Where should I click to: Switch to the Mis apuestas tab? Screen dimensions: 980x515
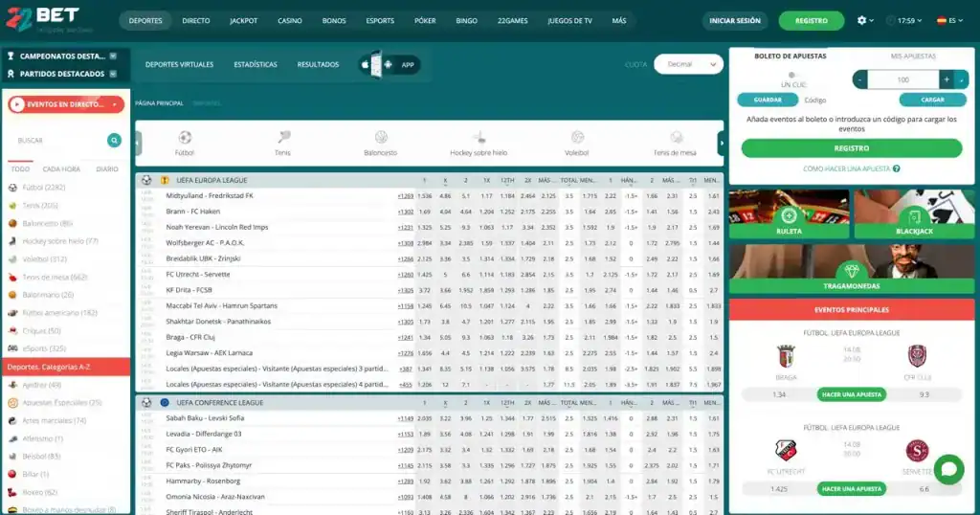click(913, 56)
